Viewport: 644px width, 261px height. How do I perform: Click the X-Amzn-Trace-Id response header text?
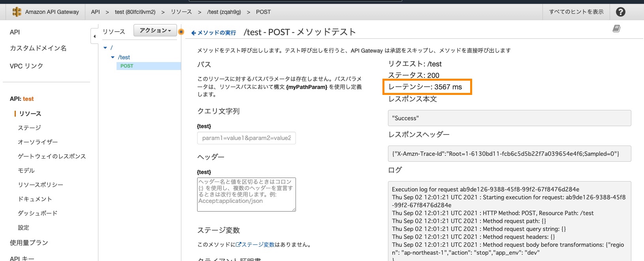tap(506, 154)
